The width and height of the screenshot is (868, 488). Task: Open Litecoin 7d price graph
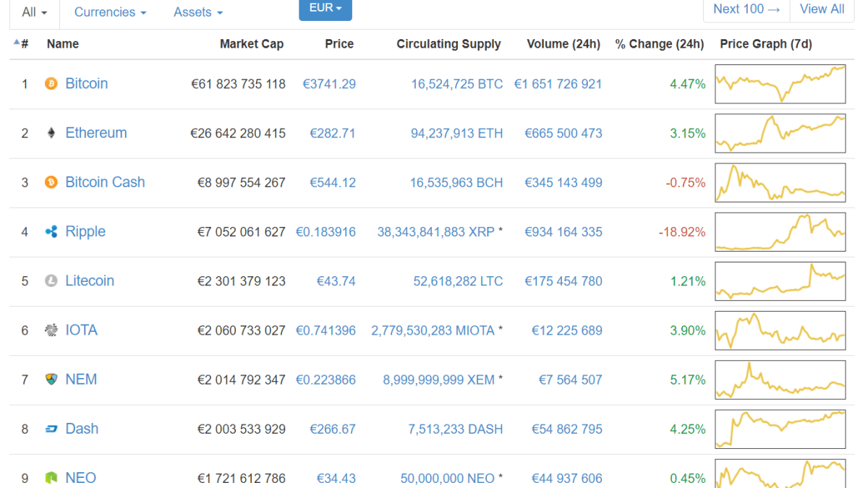pyautogui.click(x=780, y=281)
